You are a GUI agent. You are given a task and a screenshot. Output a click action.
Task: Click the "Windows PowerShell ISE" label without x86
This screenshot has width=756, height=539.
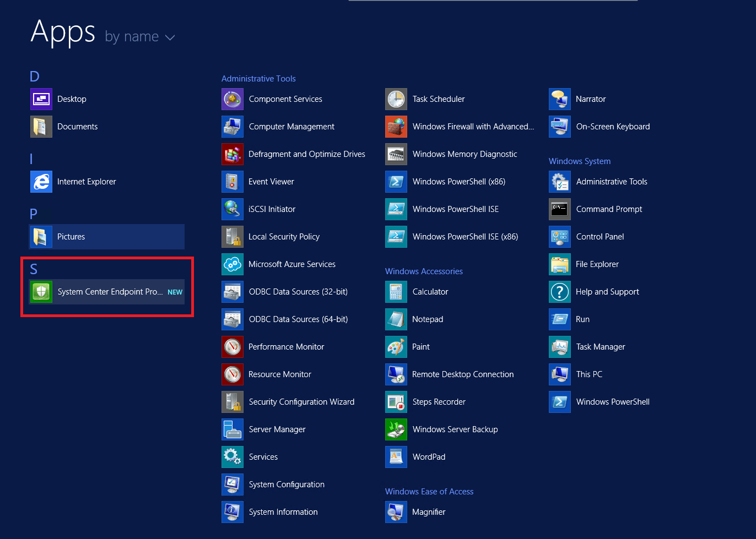coord(456,209)
